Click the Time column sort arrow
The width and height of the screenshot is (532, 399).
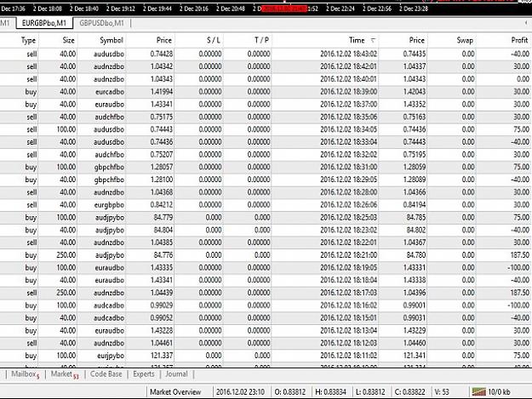click(373, 40)
